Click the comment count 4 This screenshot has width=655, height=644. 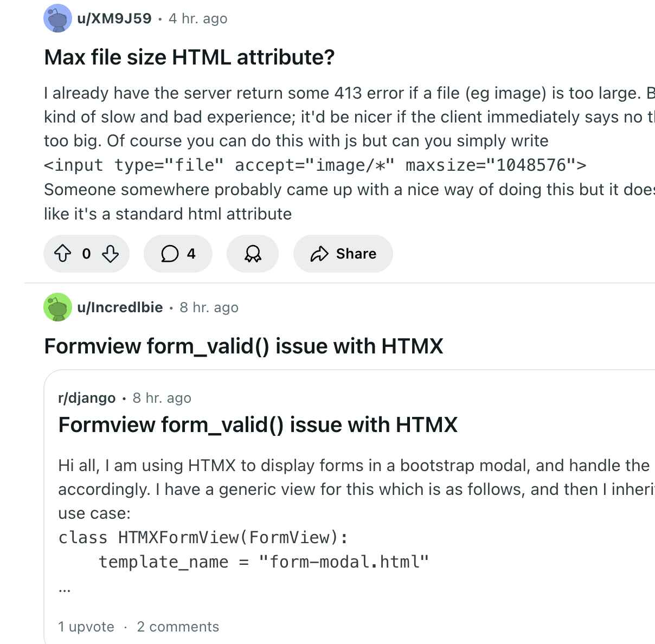(x=191, y=254)
